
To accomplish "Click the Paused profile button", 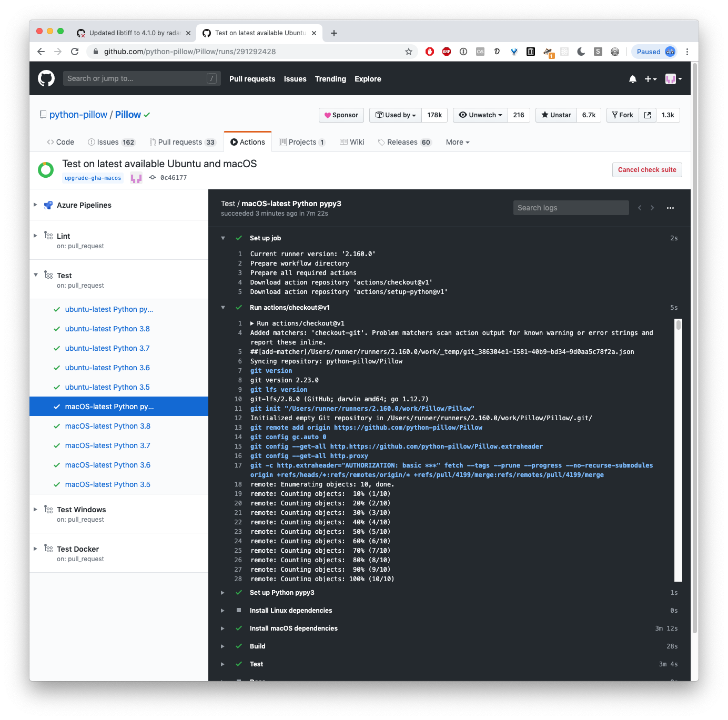I will (654, 52).
